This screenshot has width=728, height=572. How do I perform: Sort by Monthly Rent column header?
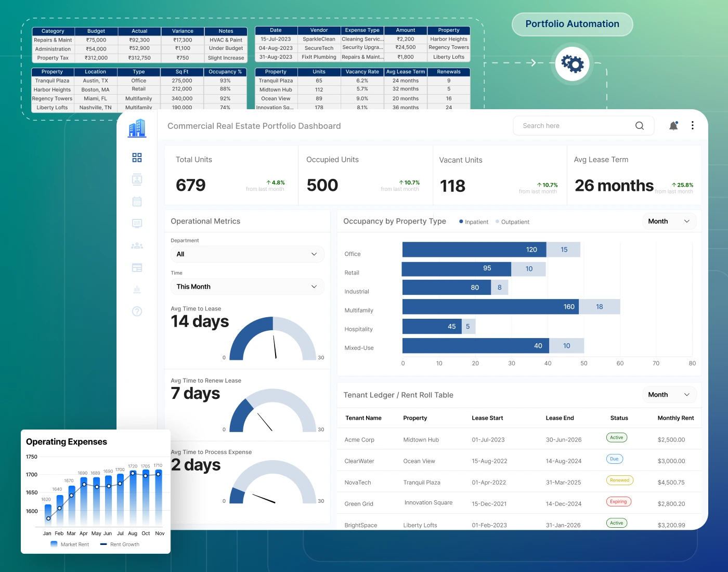pyautogui.click(x=675, y=418)
